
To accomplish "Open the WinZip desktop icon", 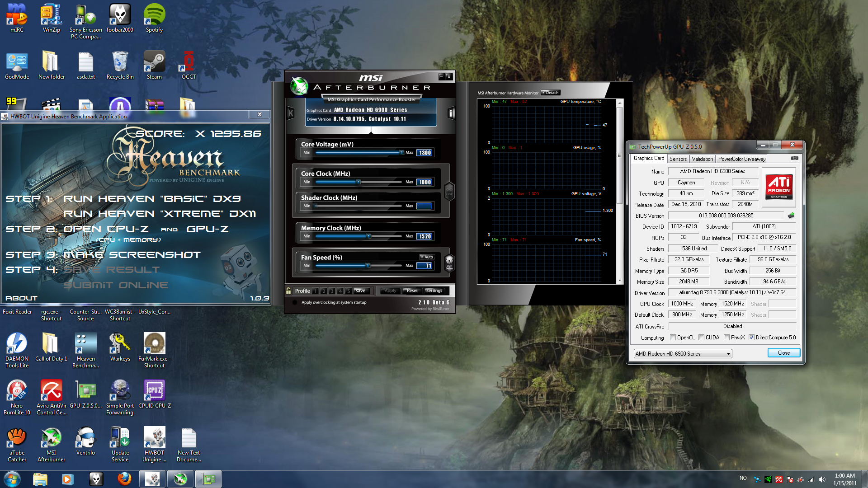I will pyautogui.click(x=51, y=18).
